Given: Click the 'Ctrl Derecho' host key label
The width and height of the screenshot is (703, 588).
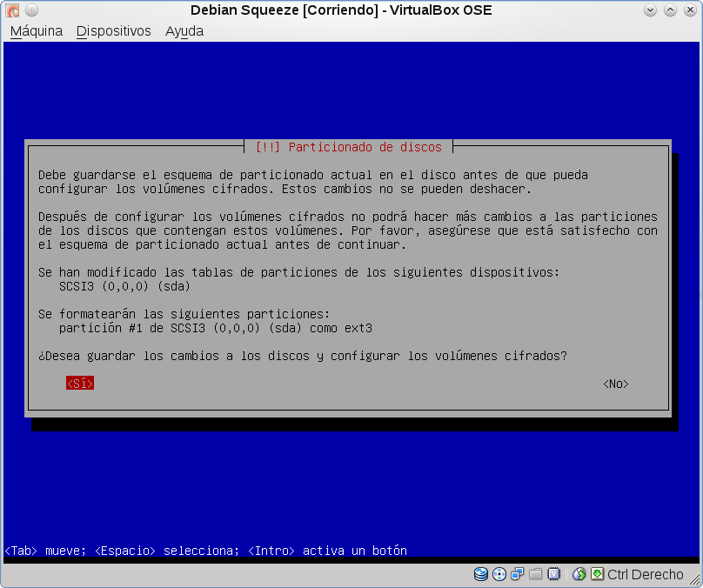Looking at the screenshot, I should coord(646,575).
